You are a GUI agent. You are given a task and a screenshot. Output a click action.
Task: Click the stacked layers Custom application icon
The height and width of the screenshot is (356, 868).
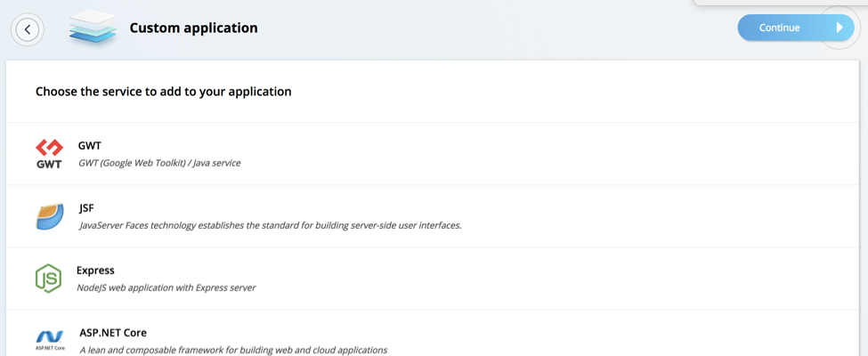[93, 28]
